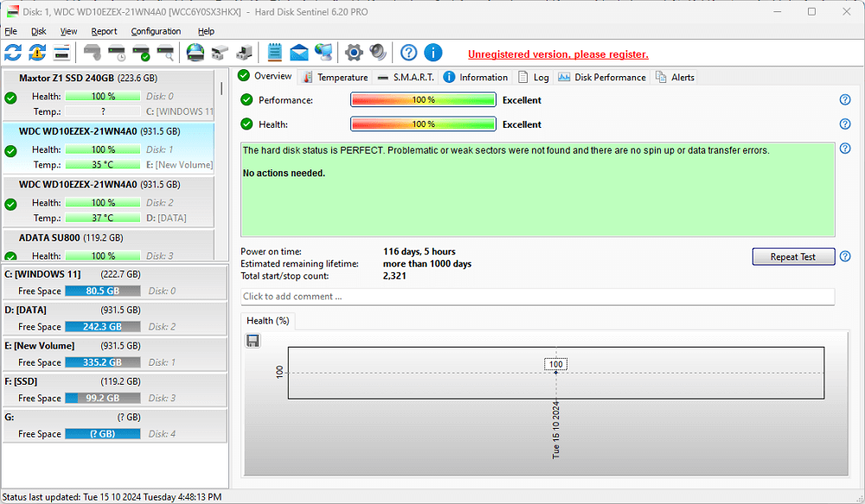Open the Configuration menu
This screenshot has width=865, height=504.
point(156,31)
